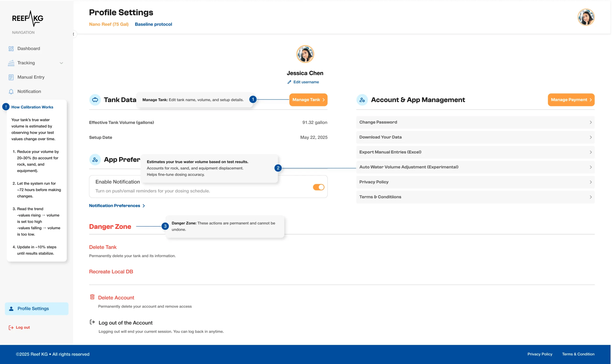Open the footer Terms & Condition link
Screen dimensions: 612x364
coord(578,354)
